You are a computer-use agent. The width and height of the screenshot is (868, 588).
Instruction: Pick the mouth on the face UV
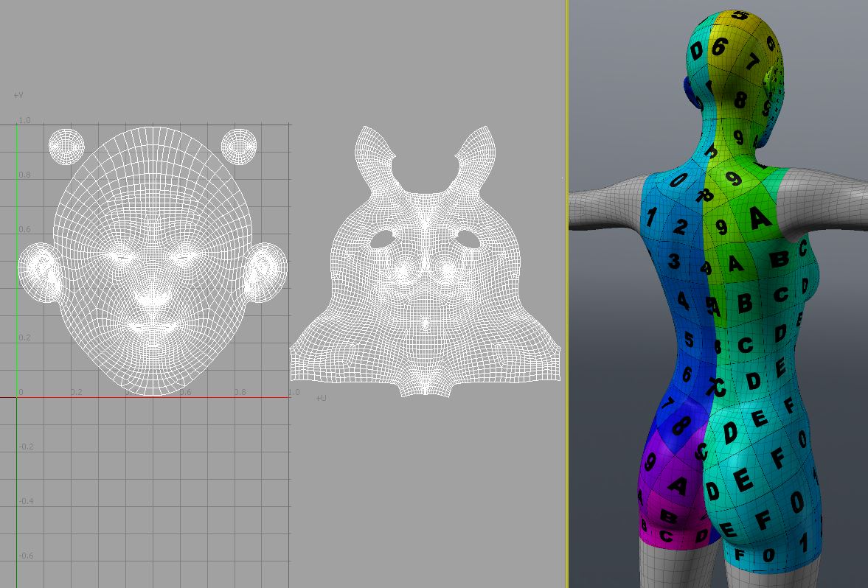(x=151, y=325)
